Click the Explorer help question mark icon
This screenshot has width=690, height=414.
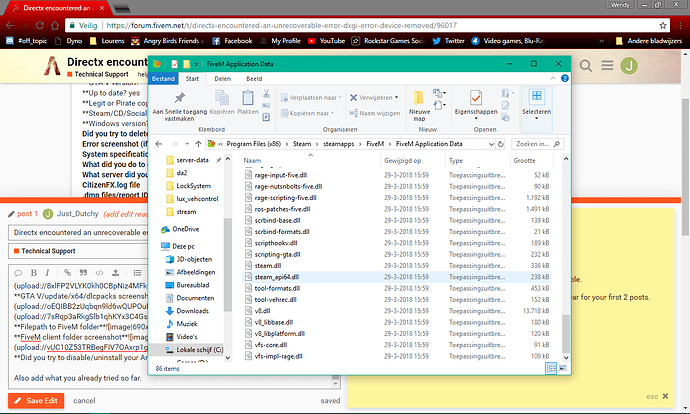[x=565, y=78]
